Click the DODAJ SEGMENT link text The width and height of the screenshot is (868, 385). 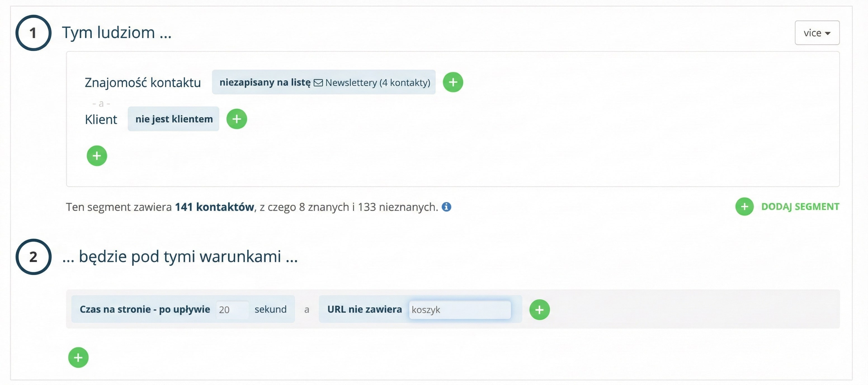[800, 207]
